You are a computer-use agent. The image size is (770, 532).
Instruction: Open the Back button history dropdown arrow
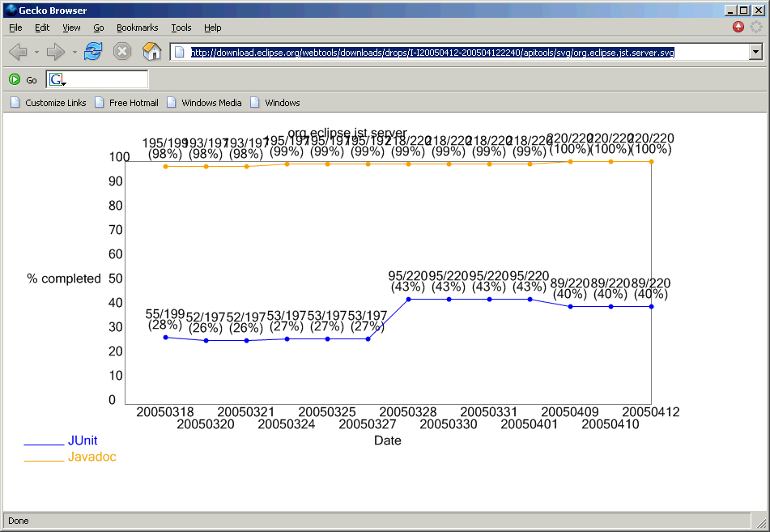click(x=36, y=53)
